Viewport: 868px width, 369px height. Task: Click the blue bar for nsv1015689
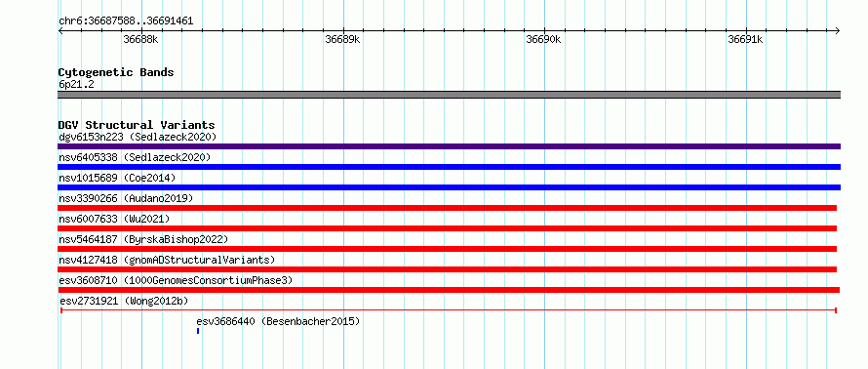point(449,187)
